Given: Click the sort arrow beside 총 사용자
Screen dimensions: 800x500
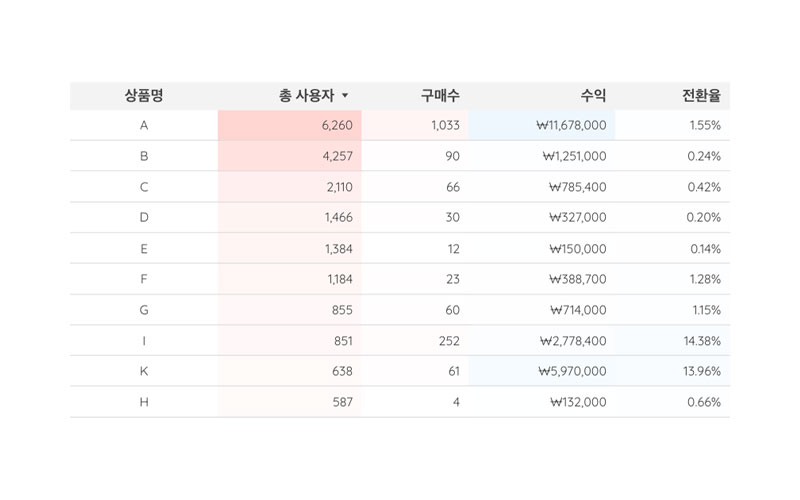Looking at the screenshot, I should [345, 96].
